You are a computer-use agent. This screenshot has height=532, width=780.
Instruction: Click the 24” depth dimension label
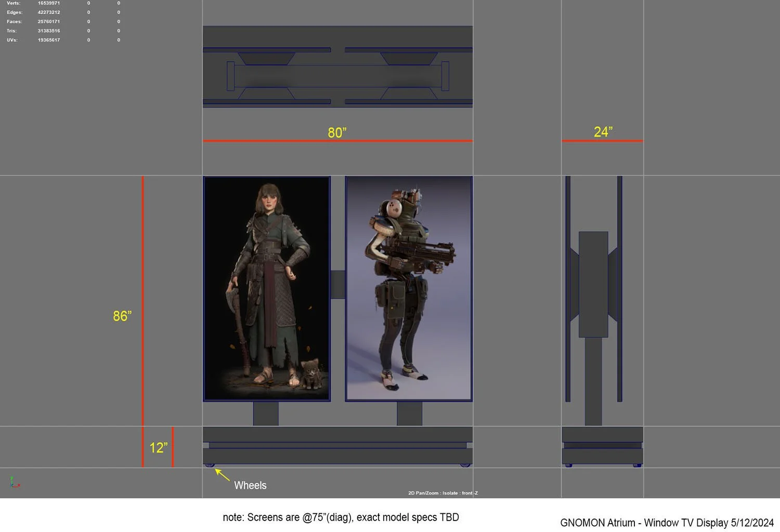603,132
